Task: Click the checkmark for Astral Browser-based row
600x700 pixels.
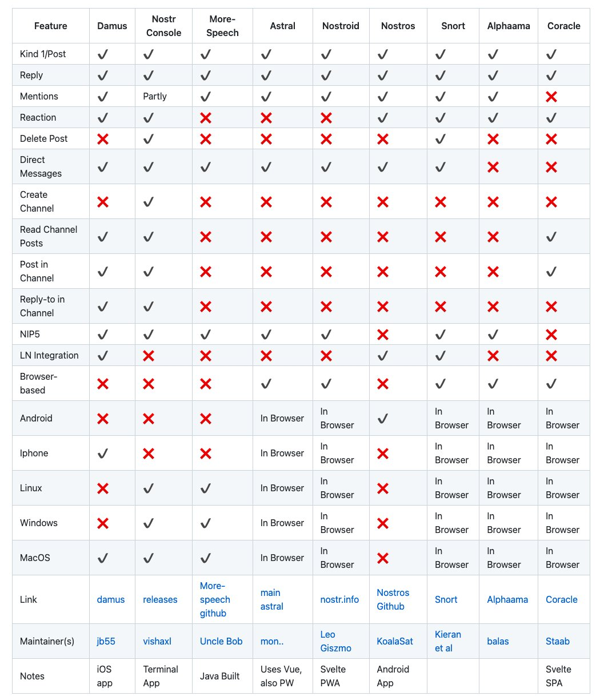Action: [x=266, y=384]
